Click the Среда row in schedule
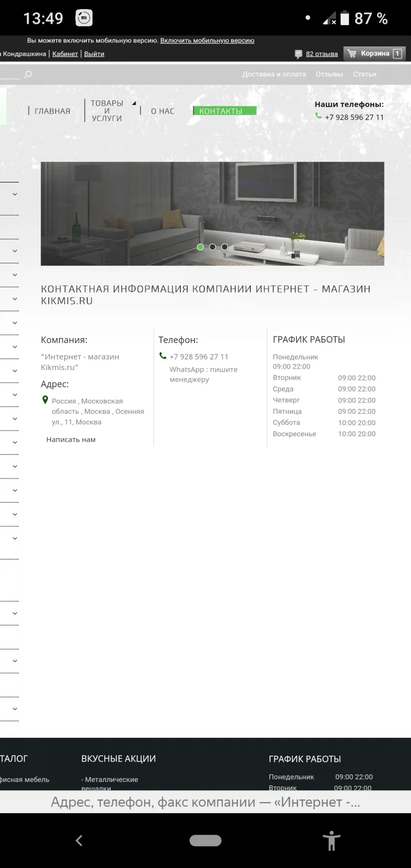 coord(324,389)
